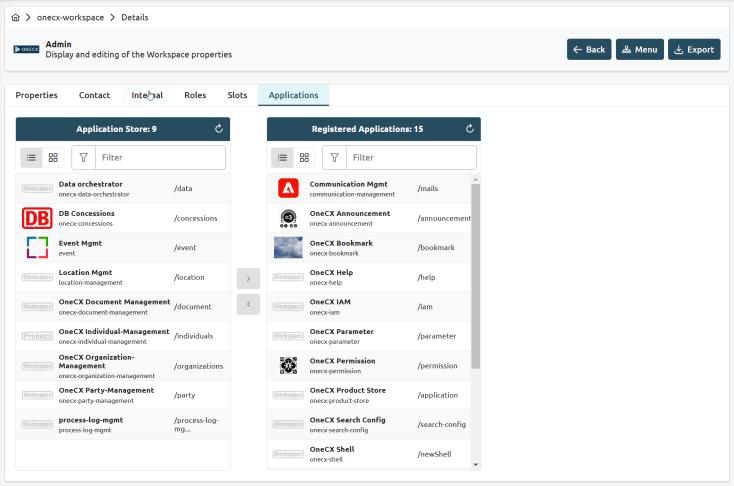The width and height of the screenshot is (734, 486).
Task: Click the home icon in breadcrumb
Action: point(14,18)
